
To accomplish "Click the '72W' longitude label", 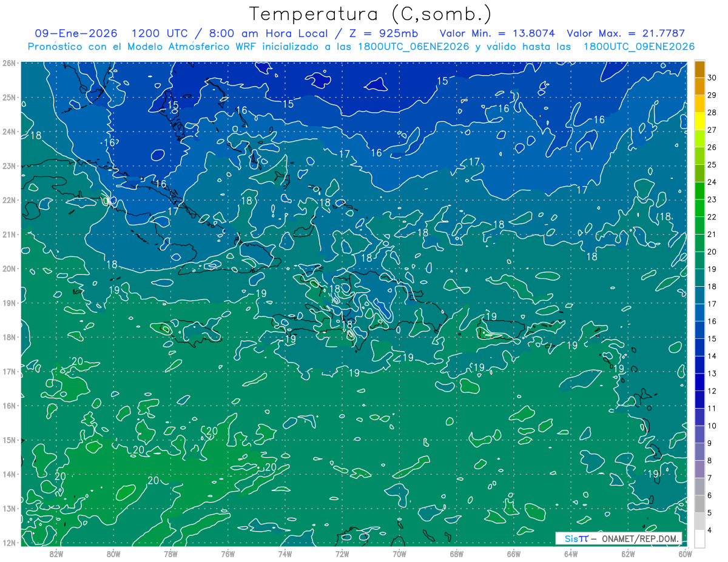I will [342, 554].
